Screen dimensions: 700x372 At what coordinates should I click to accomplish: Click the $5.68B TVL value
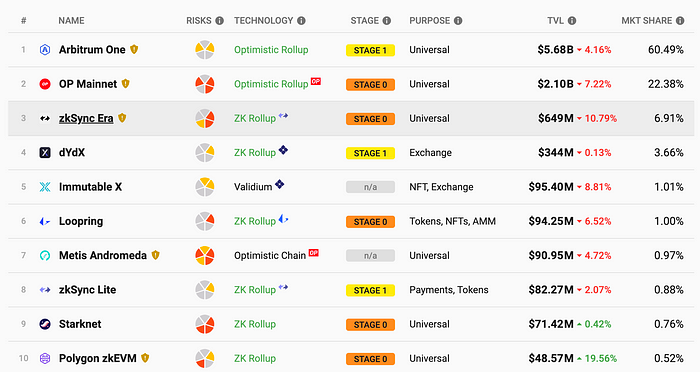pyautogui.click(x=555, y=50)
